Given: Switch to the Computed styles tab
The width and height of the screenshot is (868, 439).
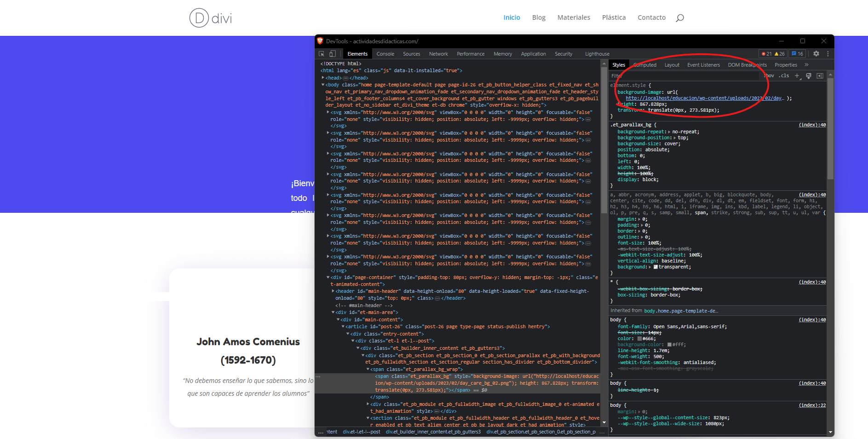Looking at the screenshot, I should coord(645,65).
